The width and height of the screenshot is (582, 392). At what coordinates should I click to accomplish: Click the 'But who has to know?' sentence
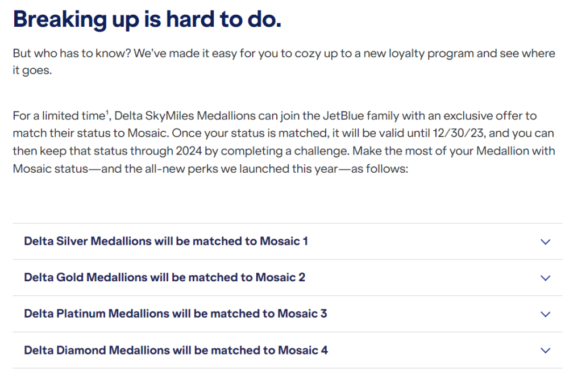[x=72, y=53]
